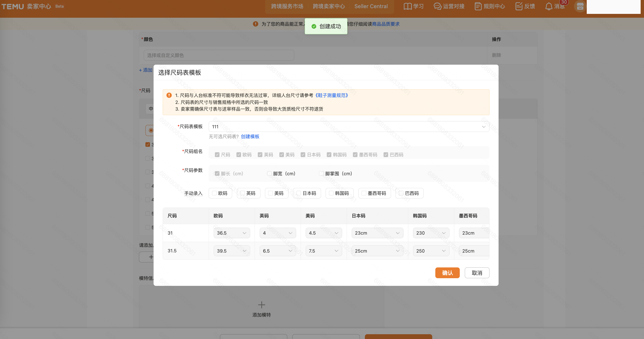The width and height of the screenshot is (644, 339).
Task: Switch to the Seller Central tab
Action: 371,6
